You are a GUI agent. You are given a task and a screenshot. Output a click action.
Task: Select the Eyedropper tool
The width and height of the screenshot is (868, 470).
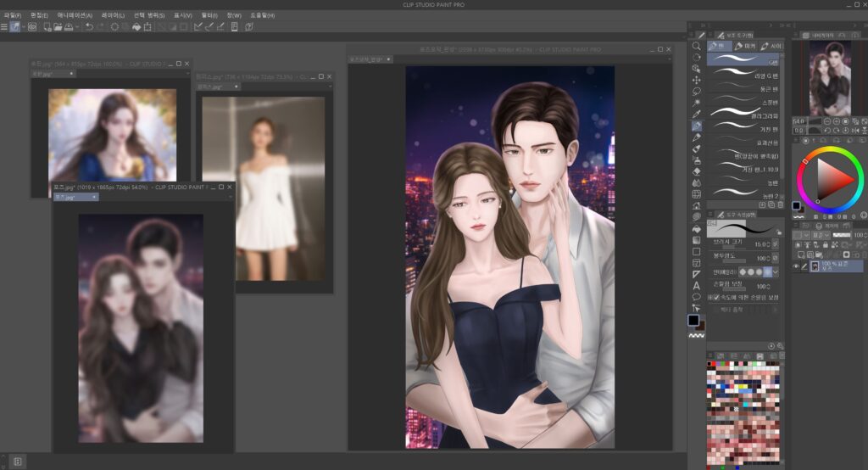point(696,114)
